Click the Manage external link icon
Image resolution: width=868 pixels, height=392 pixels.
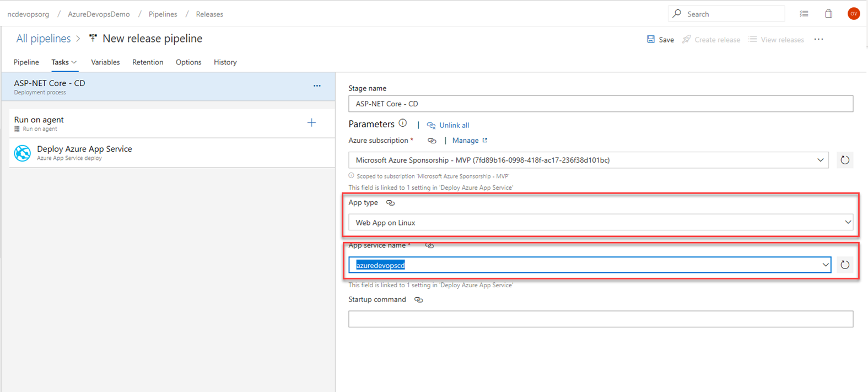coord(485,141)
